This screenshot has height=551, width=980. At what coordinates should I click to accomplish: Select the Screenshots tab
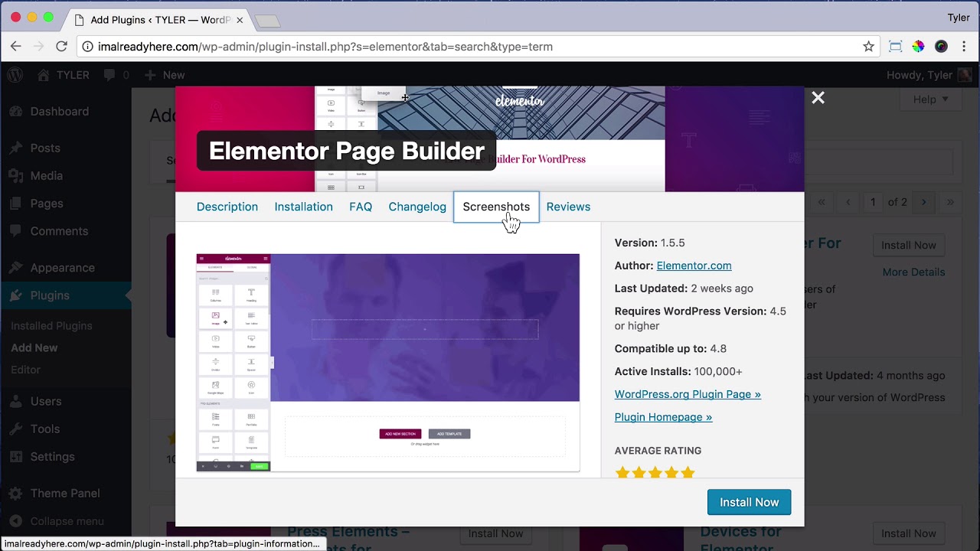(496, 207)
